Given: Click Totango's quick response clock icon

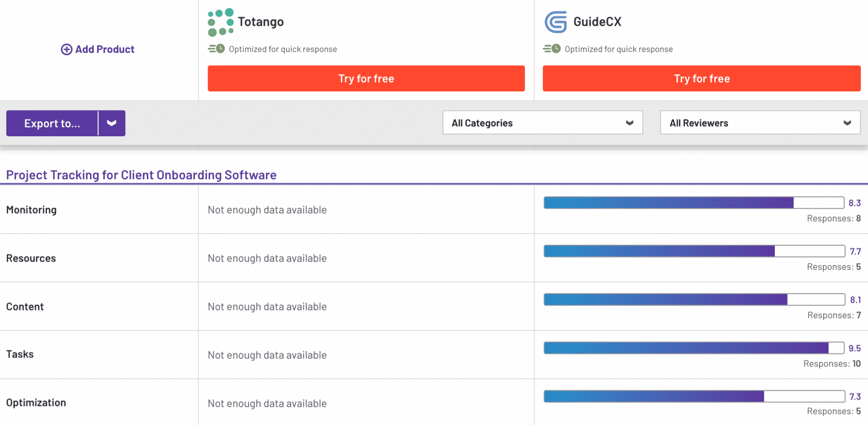Looking at the screenshot, I should pyautogui.click(x=216, y=48).
